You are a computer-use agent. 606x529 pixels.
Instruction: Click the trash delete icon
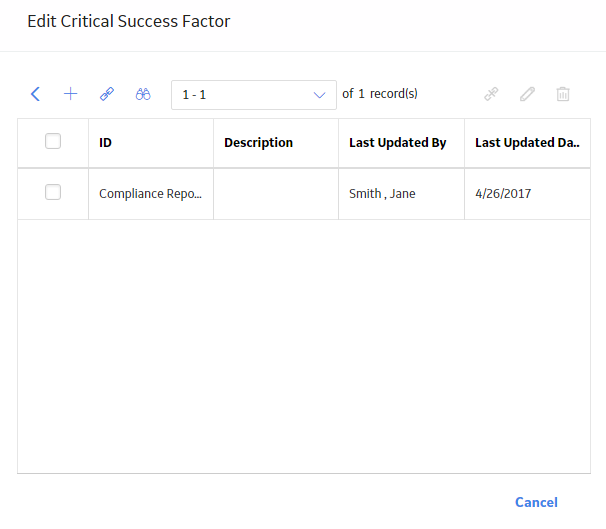(563, 94)
